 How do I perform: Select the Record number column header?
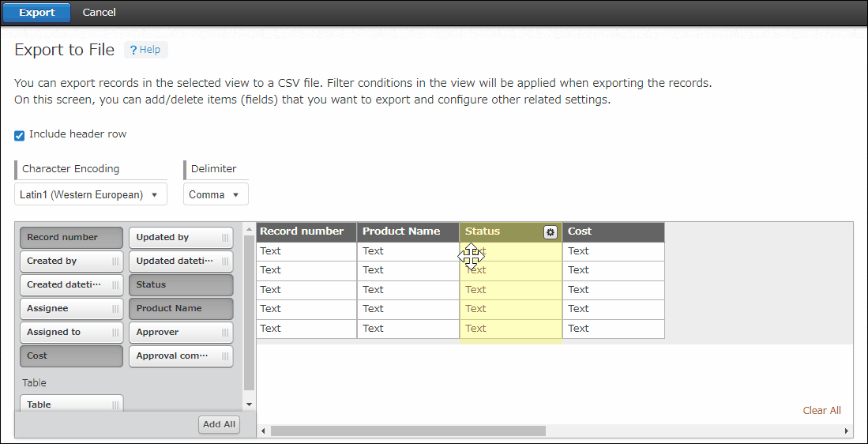(x=306, y=231)
